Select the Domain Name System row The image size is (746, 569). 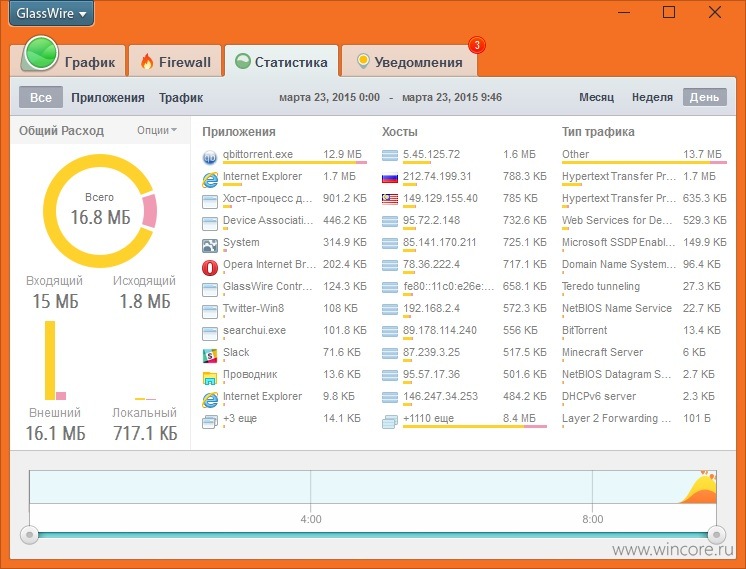(644, 265)
